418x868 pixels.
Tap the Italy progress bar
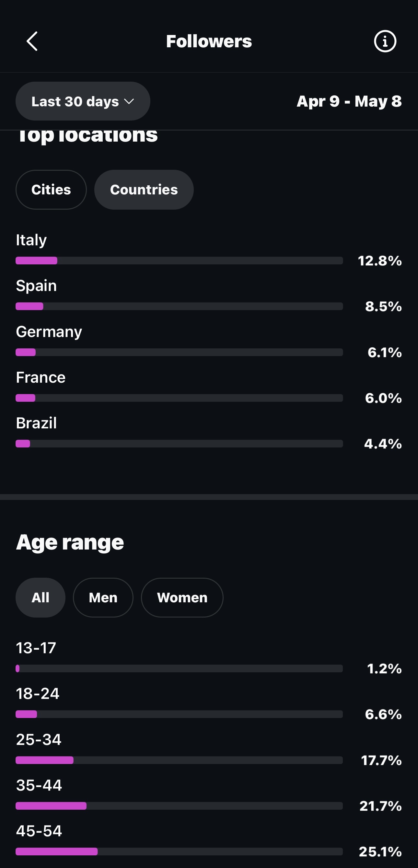[x=179, y=260]
